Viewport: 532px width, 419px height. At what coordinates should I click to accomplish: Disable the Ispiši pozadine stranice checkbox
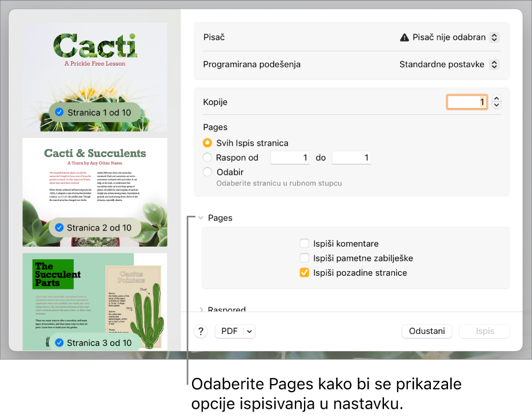[303, 273]
